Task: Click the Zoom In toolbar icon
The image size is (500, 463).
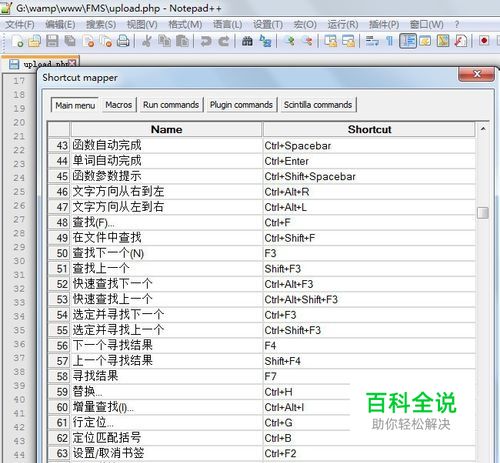Action: 290,41
